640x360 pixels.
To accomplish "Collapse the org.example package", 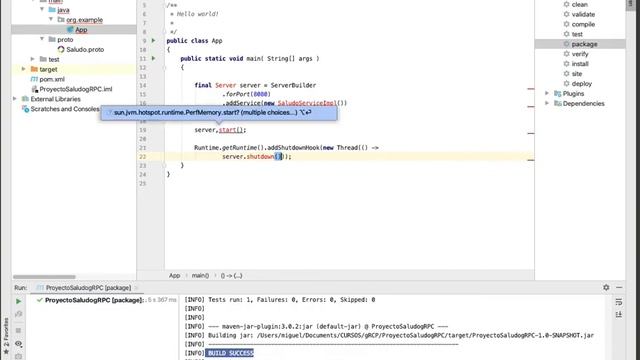I will click(51, 19).
